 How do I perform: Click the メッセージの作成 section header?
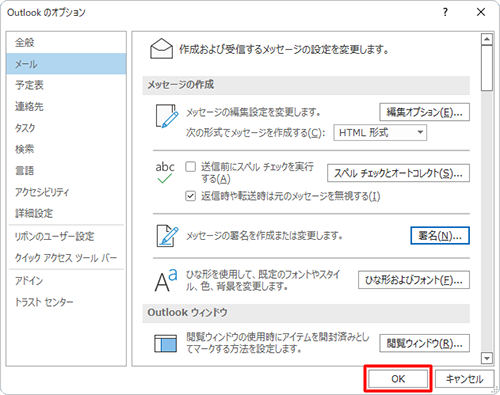[306, 85]
